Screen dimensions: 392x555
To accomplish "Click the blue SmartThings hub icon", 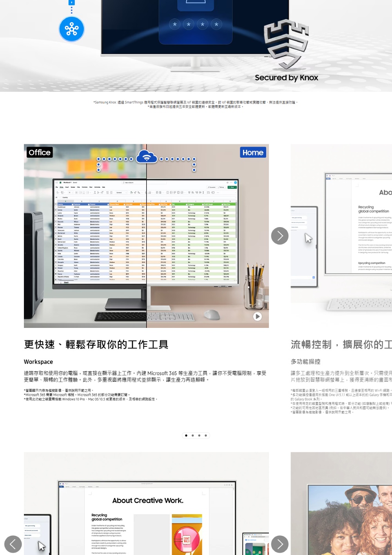I will [72, 29].
